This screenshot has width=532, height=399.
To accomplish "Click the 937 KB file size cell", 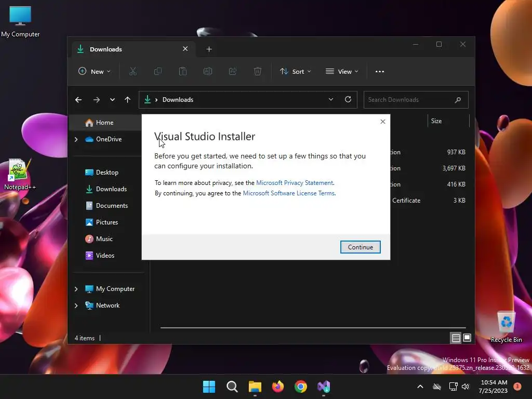I will point(456,152).
